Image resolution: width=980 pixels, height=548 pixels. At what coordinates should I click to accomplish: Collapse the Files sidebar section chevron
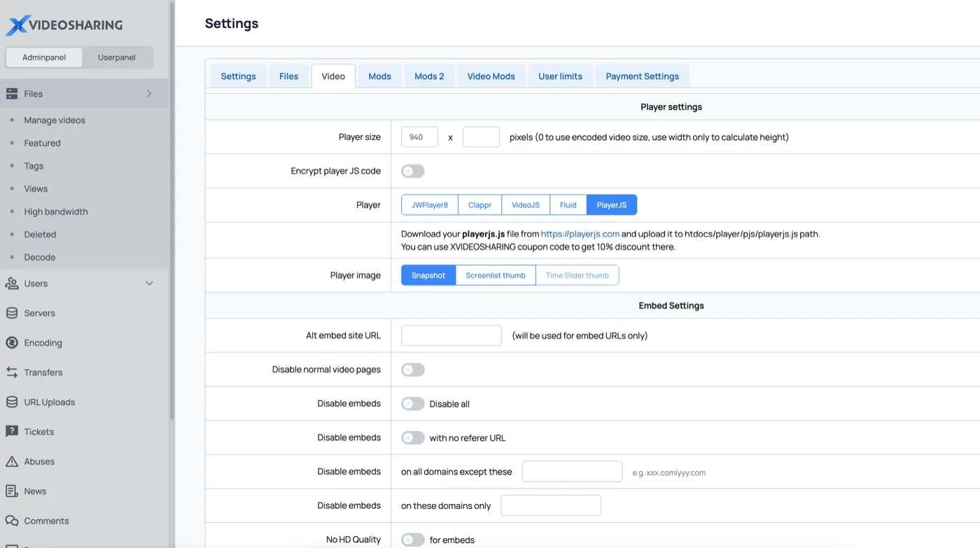point(149,94)
